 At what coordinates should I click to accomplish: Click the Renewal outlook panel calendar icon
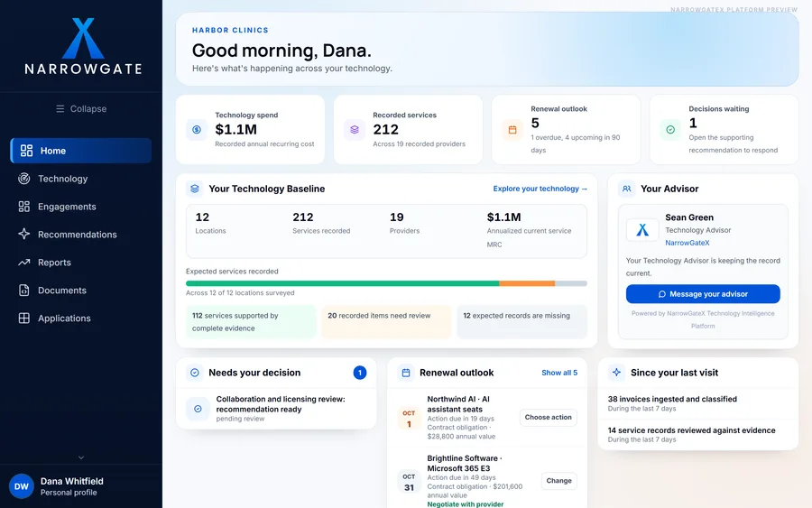point(406,373)
